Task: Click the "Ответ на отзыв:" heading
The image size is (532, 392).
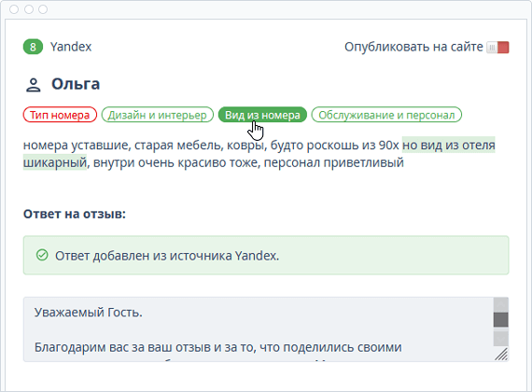Action: pyautogui.click(x=75, y=214)
